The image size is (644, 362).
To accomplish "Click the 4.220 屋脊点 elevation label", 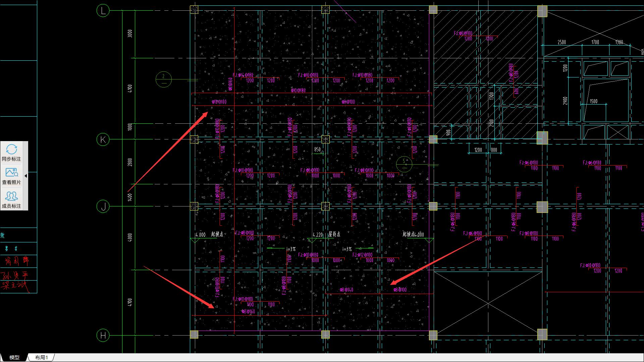I will pos(326,235).
